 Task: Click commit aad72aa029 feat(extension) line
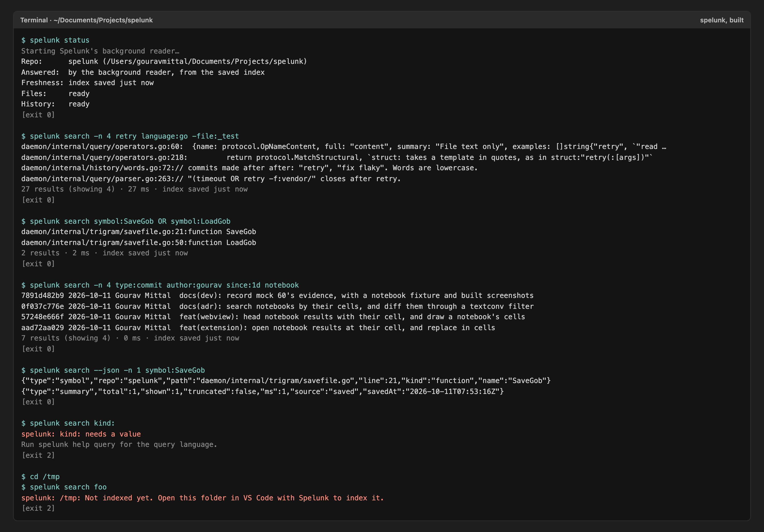(x=258, y=328)
